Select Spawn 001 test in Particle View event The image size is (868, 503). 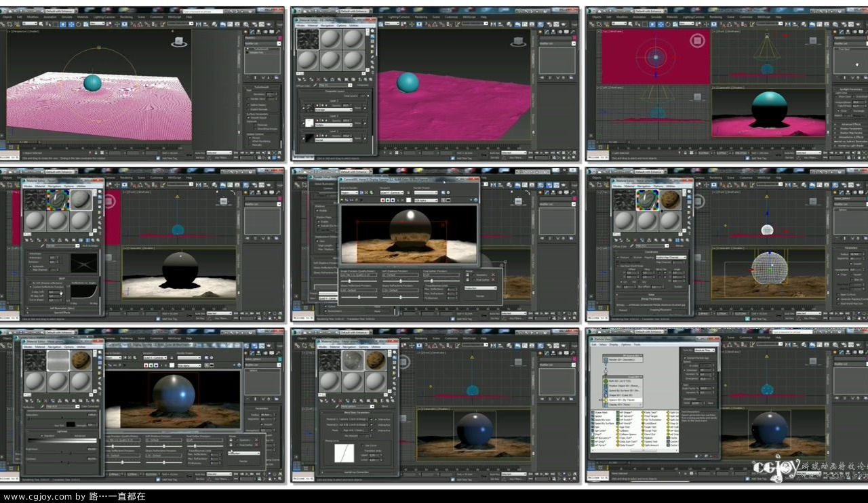tap(623, 400)
